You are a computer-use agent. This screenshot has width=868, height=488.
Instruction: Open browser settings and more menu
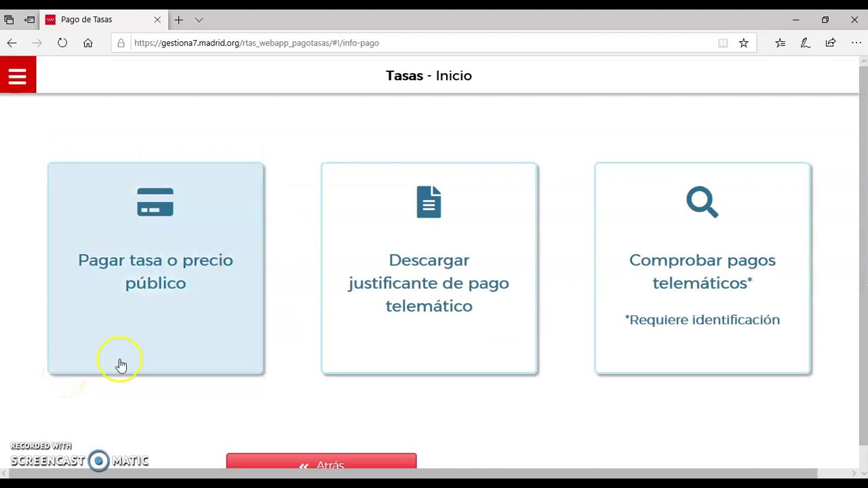(x=855, y=43)
